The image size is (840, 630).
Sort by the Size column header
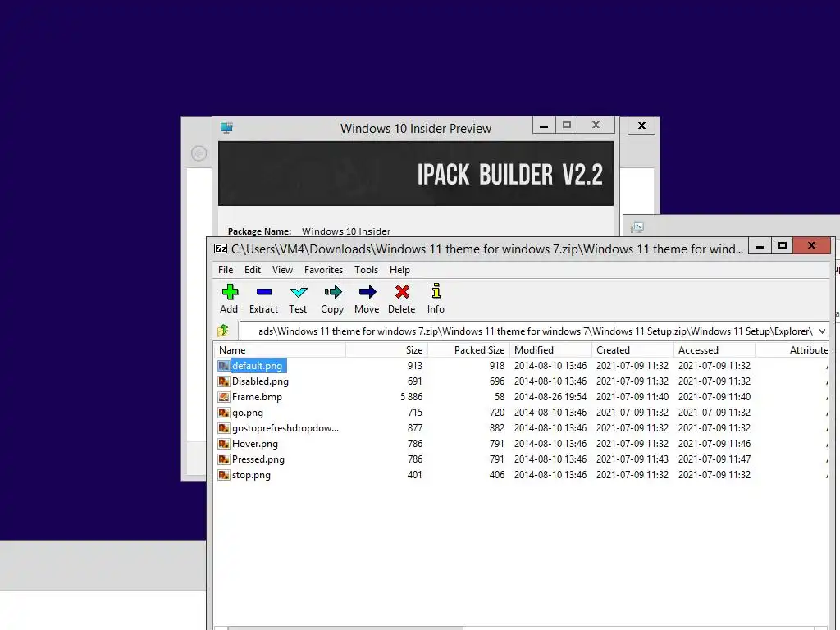click(x=386, y=349)
